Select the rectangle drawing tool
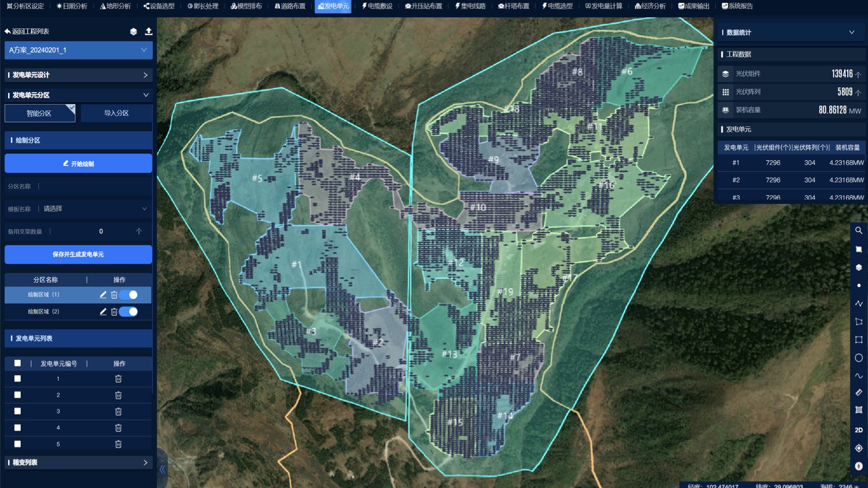The image size is (868, 488). tap(859, 339)
